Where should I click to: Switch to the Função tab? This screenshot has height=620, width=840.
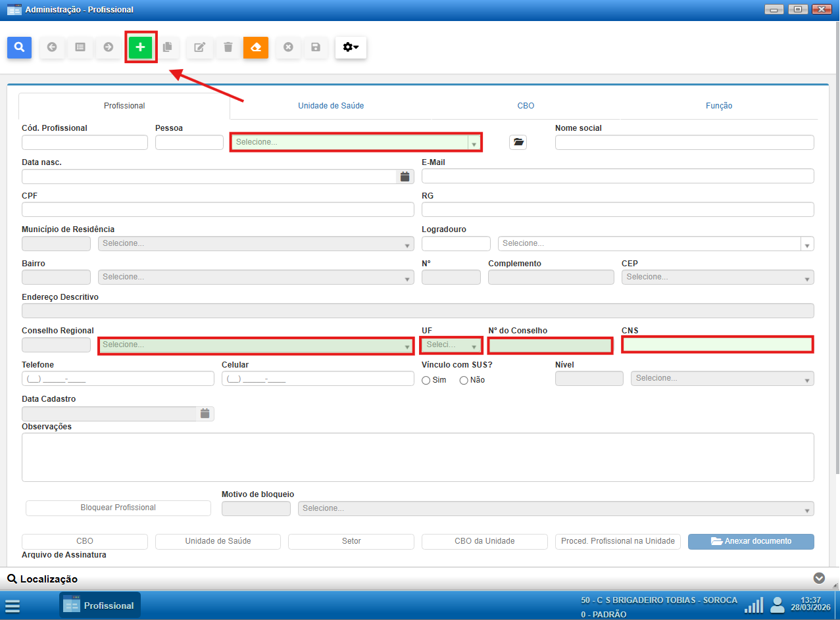[719, 106]
